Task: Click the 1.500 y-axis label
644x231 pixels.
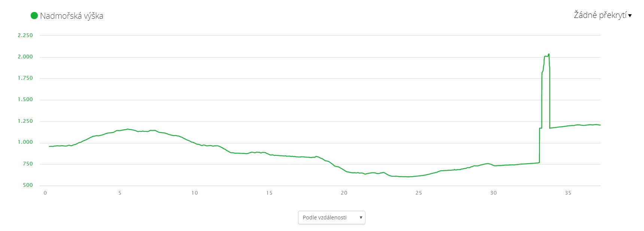Action: coord(25,99)
